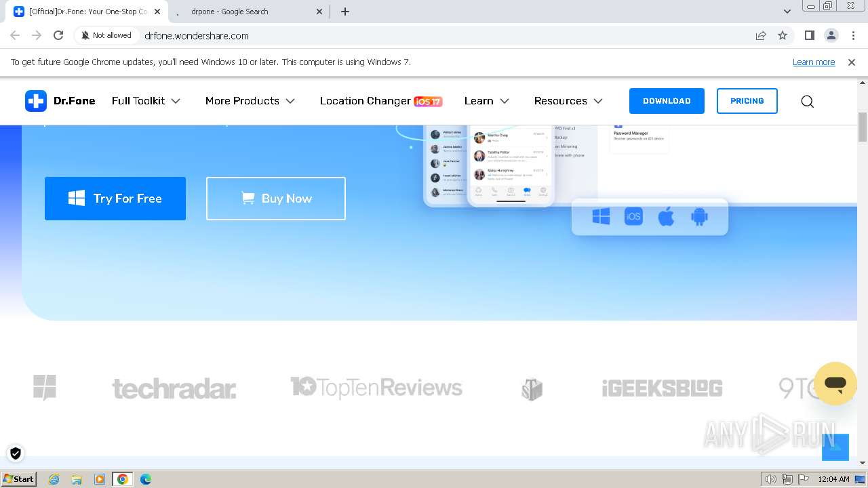Select the Apple macOS platform icon
Image resolution: width=868 pixels, height=488 pixels.
[x=666, y=217]
